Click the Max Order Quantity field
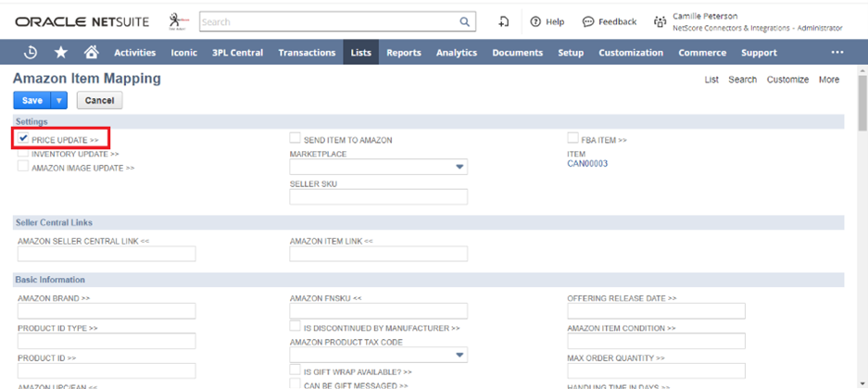Viewport: 868px width, 389px height. click(657, 370)
